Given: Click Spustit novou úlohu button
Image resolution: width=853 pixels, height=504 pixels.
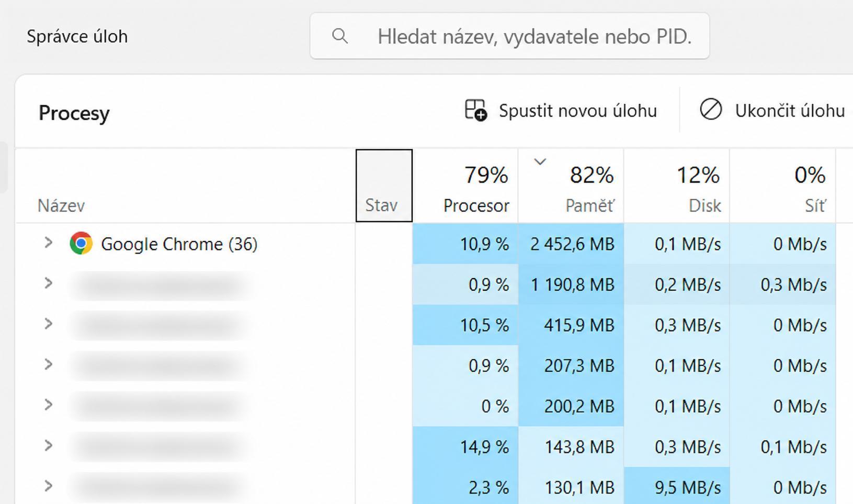Looking at the screenshot, I should coord(561,110).
